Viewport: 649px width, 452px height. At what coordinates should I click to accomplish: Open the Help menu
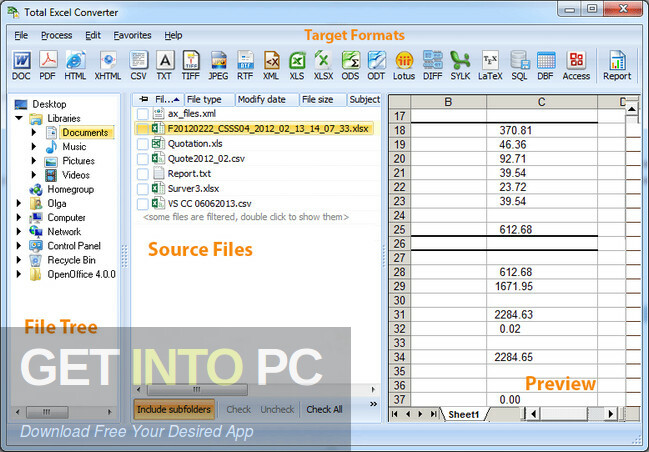[173, 35]
